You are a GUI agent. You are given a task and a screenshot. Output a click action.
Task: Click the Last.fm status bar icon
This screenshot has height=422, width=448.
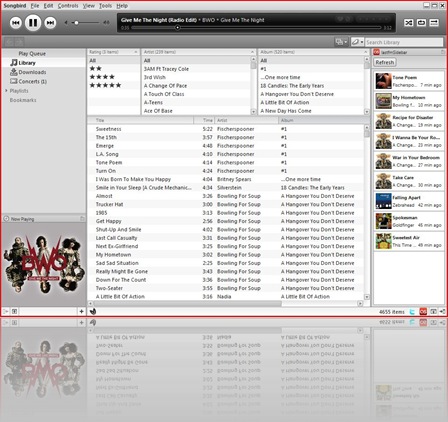(423, 312)
